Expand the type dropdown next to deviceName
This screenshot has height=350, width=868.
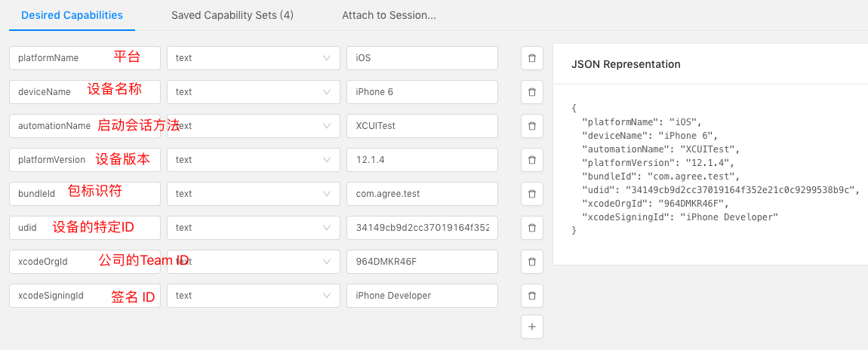254,92
